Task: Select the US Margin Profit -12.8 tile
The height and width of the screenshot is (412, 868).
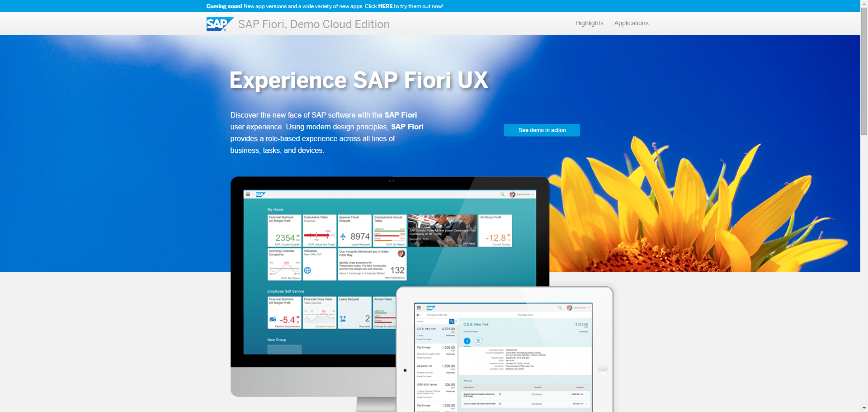Action: pyautogui.click(x=495, y=231)
